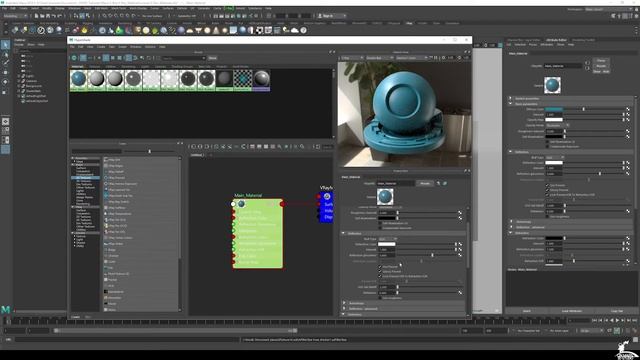Click the white Reflection Color swatch in Property Editor
640x360 pixels.
tap(387, 244)
